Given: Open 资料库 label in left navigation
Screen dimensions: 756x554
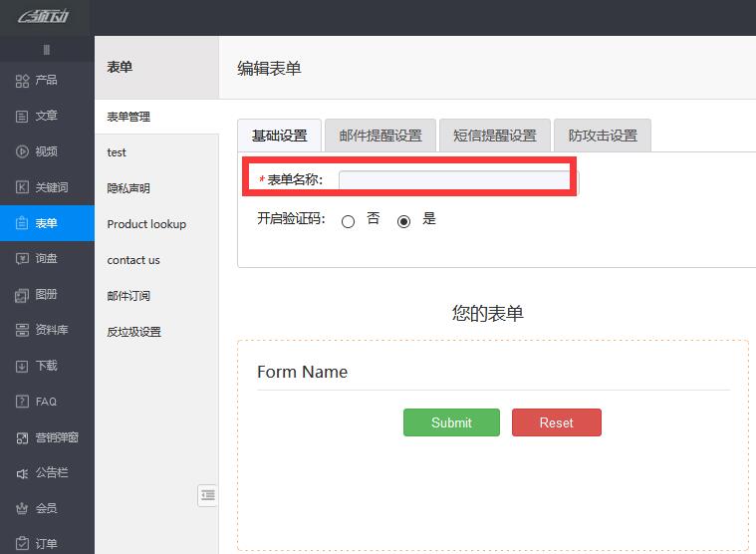Looking at the screenshot, I should [52, 330].
